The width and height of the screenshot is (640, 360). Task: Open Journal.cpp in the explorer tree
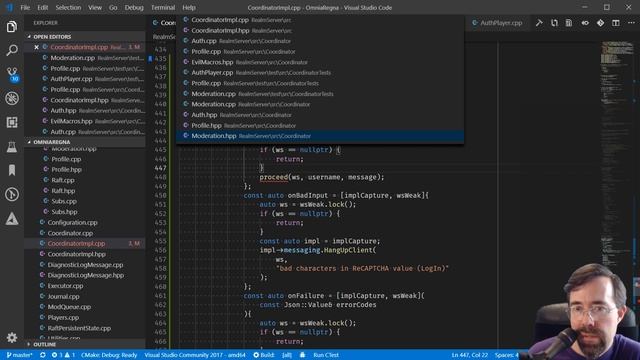(x=85, y=296)
